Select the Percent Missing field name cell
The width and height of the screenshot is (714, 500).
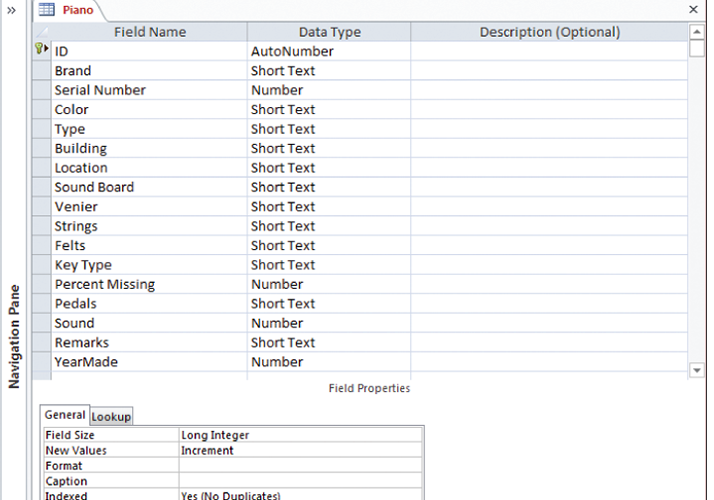coord(149,284)
